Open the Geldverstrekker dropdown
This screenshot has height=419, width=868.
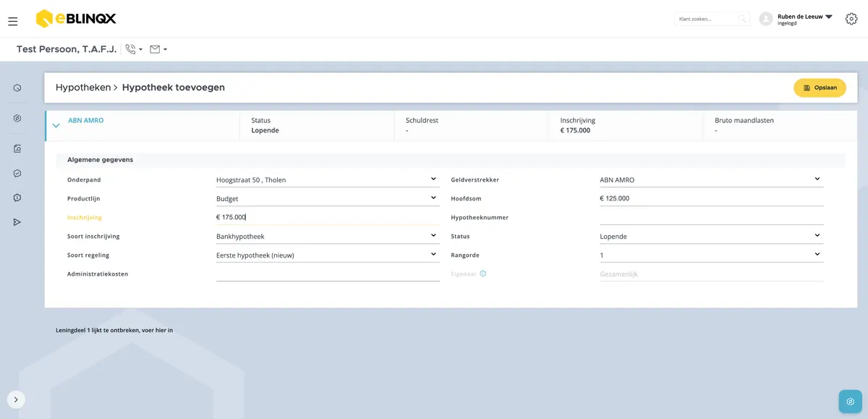click(x=711, y=179)
